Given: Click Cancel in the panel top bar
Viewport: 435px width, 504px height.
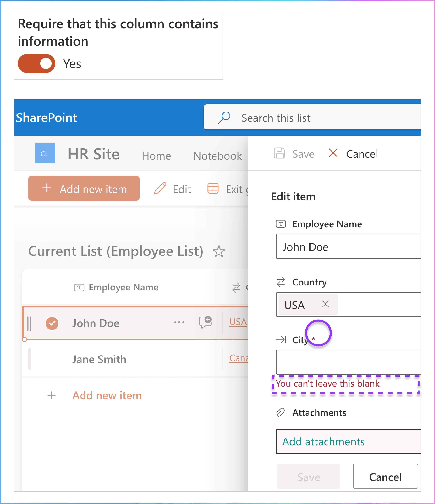Looking at the screenshot, I should point(362,154).
